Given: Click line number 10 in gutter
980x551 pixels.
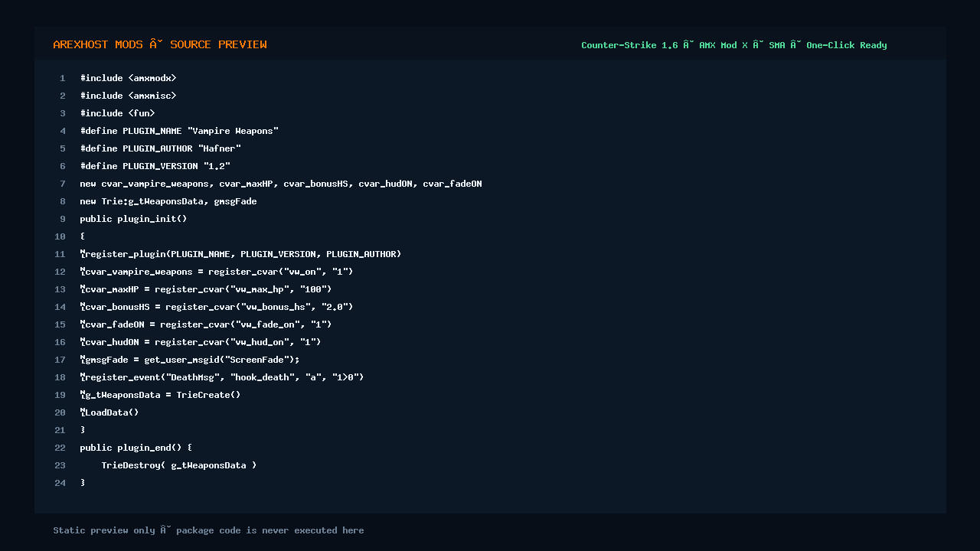Looking at the screenshot, I should click(60, 236).
